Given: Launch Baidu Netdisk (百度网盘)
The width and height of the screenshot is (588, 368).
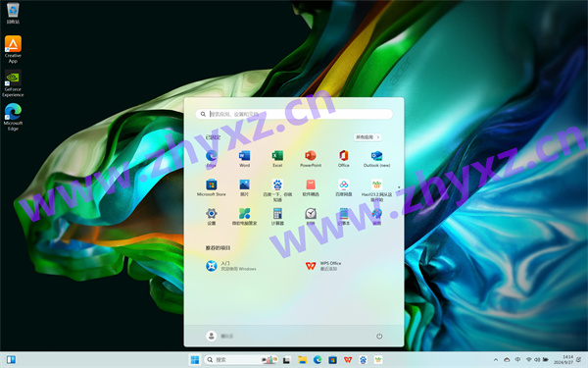Looking at the screenshot, I should tap(344, 187).
